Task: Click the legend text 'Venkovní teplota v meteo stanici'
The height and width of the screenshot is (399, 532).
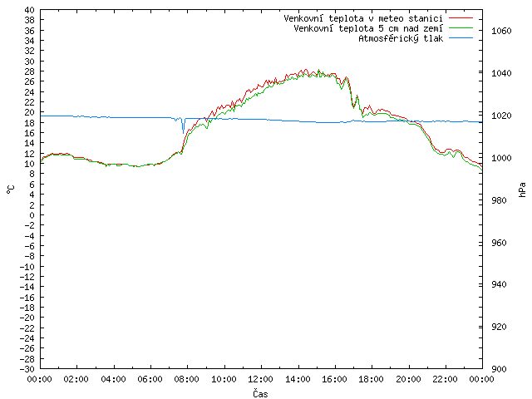Action: (363, 18)
